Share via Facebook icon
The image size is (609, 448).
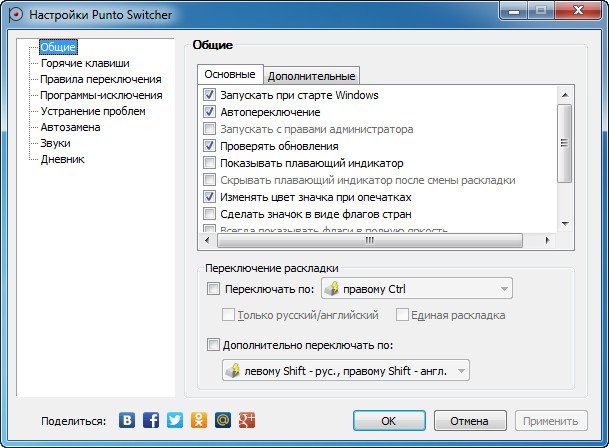[x=151, y=420]
